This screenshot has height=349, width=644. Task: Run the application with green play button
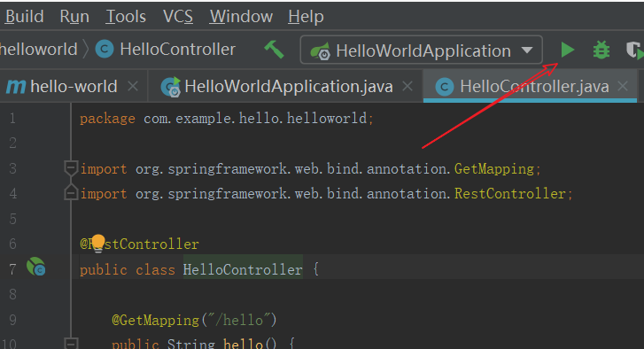(568, 50)
